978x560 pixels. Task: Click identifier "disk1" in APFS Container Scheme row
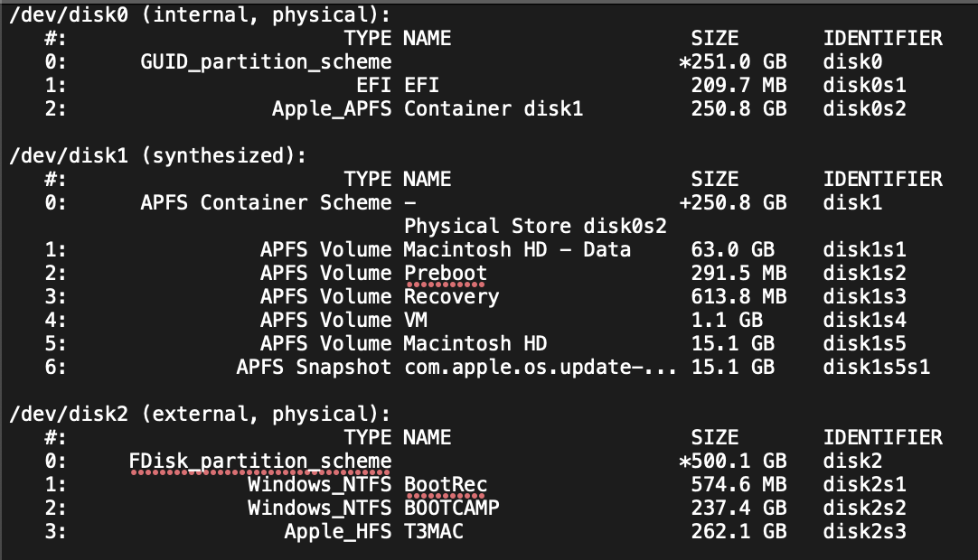click(x=852, y=202)
